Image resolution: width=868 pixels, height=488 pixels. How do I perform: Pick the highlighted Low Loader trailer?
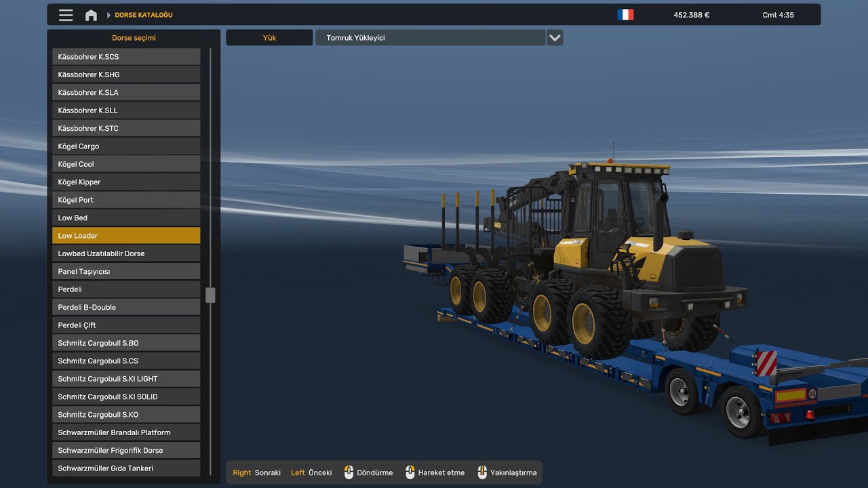(126, 236)
